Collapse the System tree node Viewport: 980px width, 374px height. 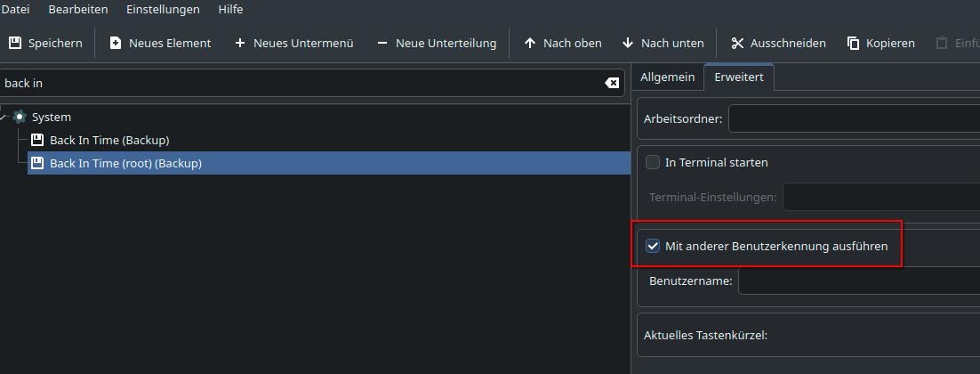[x=4, y=117]
